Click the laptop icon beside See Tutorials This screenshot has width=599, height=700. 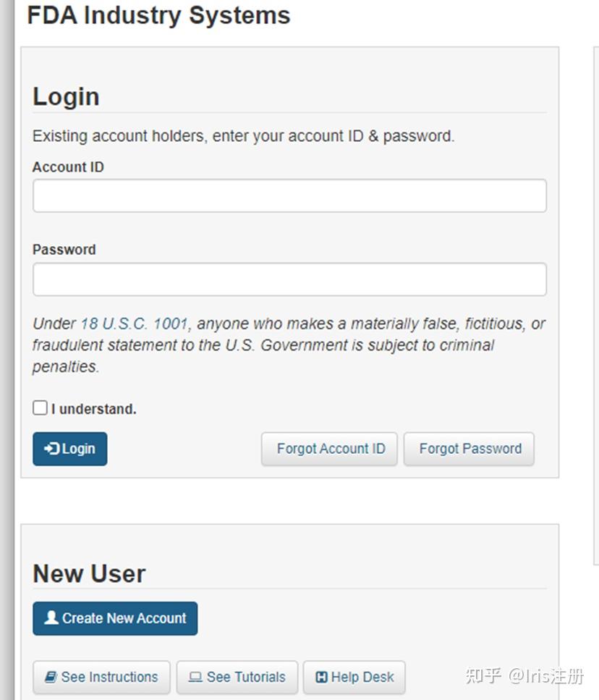click(x=195, y=678)
